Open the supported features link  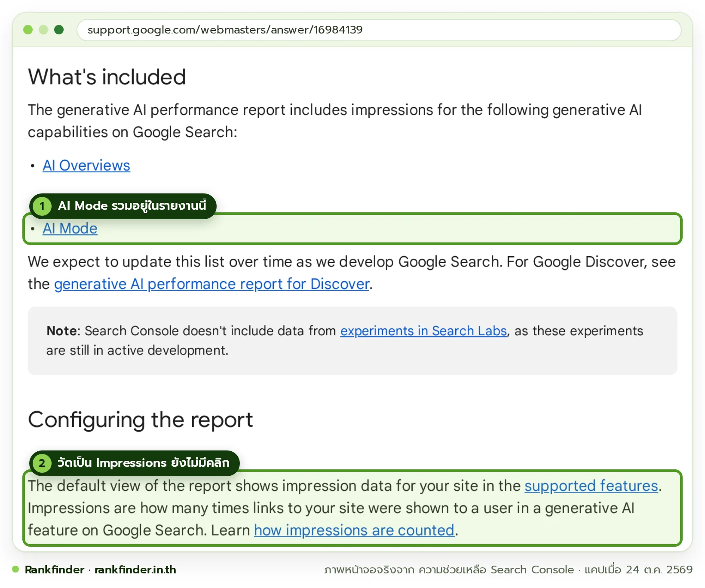tap(591, 486)
